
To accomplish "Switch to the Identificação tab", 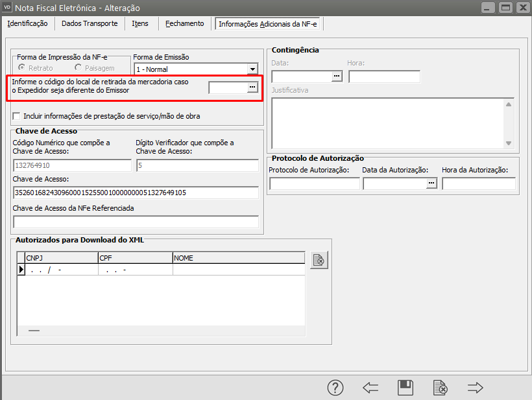I will pyautogui.click(x=27, y=23).
